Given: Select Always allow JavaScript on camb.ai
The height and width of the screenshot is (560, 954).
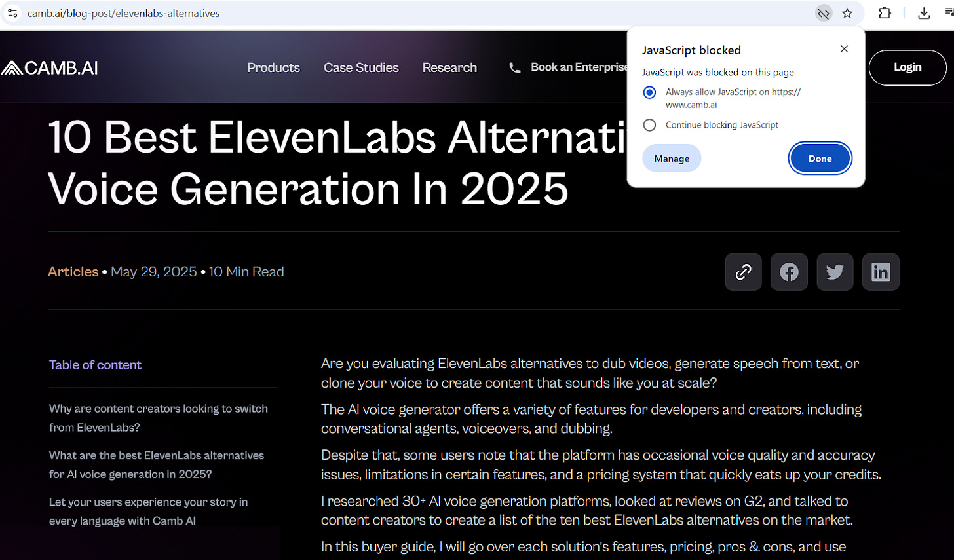Looking at the screenshot, I should (x=649, y=92).
